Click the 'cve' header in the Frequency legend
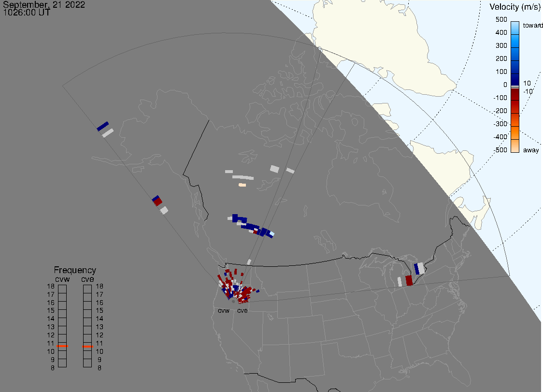543x392 pixels. point(87,279)
